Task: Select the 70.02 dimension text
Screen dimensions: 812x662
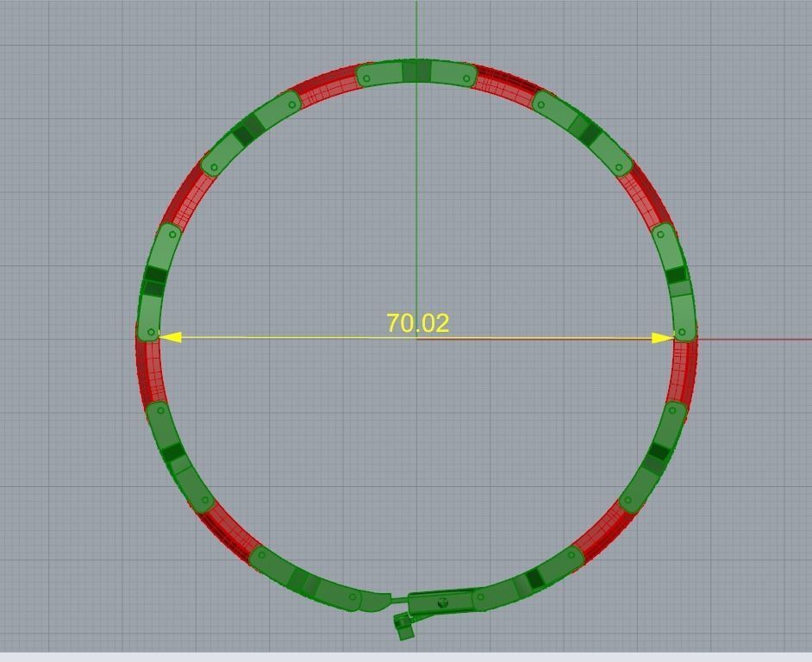Action: tap(418, 323)
